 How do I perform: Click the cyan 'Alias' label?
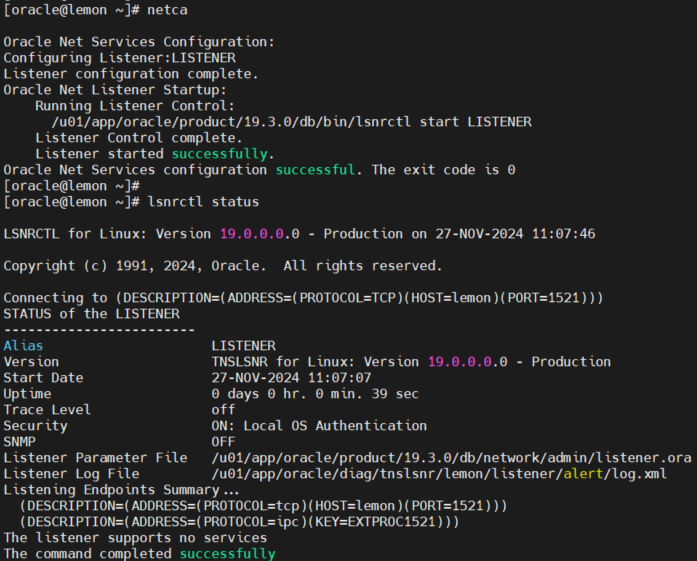click(23, 346)
